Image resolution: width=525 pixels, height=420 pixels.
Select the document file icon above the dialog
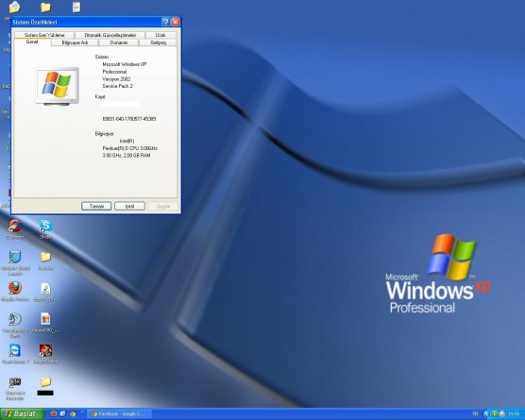(x=76, y=7)
